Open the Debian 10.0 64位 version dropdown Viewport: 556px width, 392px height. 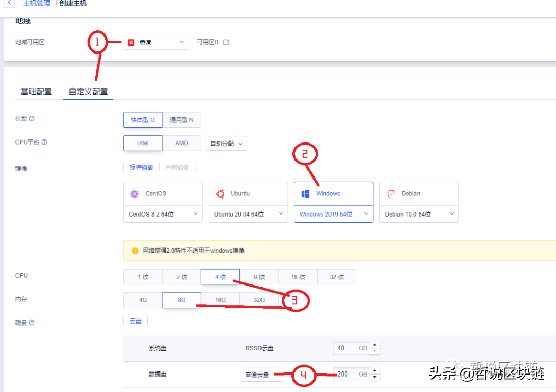(x=419, y=214)
